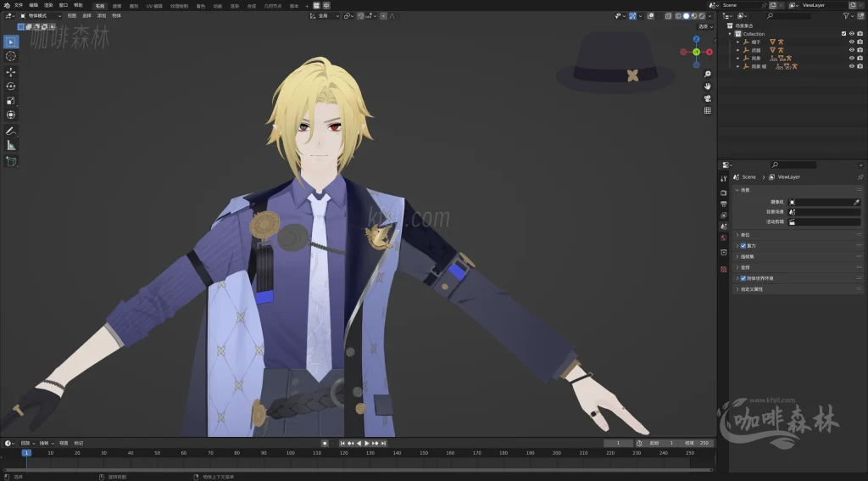
Task: Open the Scene properties tab
Action: point(724,227)
